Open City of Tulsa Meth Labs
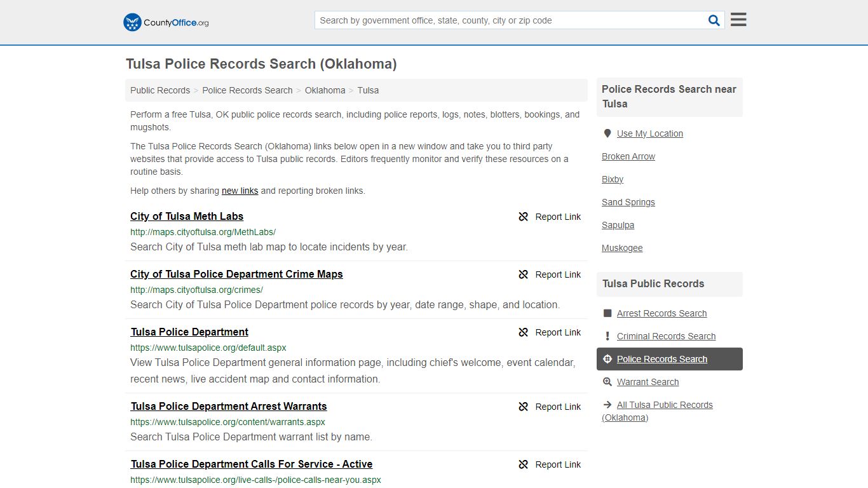This screenshot has width=868, height=488. click(x=187, y=216)
